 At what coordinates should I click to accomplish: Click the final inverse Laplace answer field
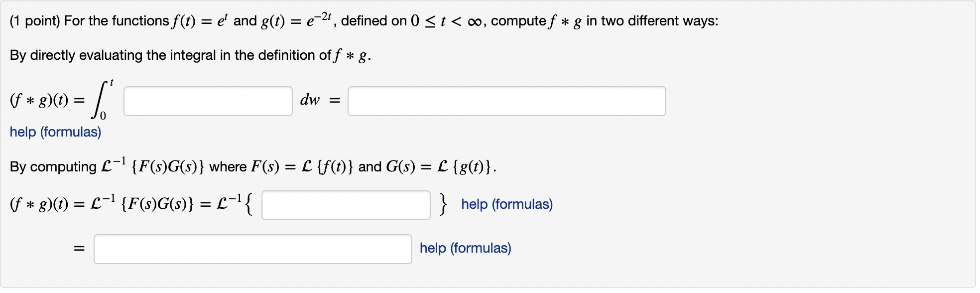[253, 249]
